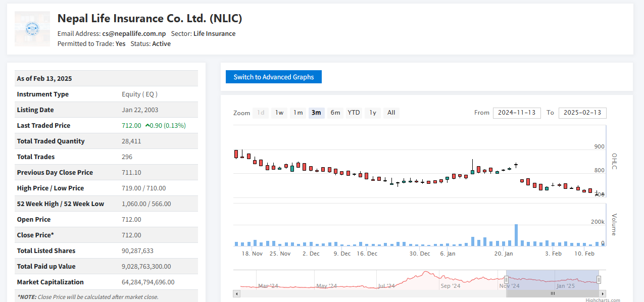This screenshot has width=644, height=302.
Task: Open the Highcharts.com credit link
Action: (603, 300)
